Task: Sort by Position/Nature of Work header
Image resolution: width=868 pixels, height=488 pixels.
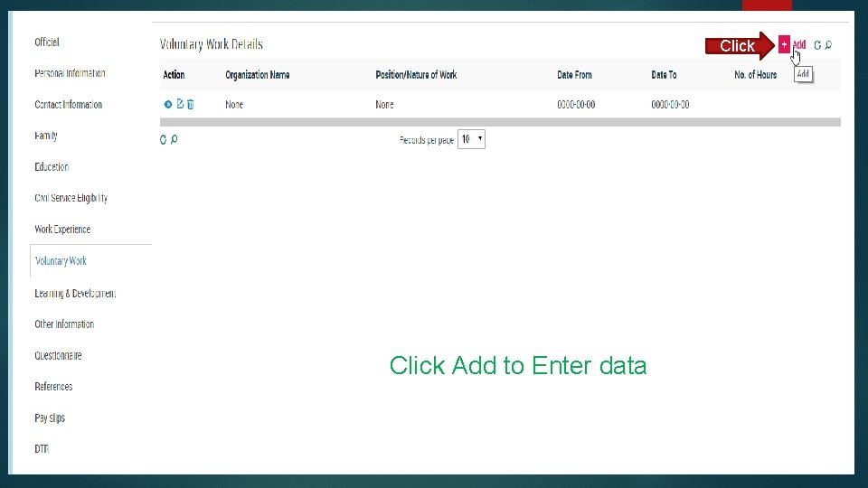Action: click(x=416, y=75)
